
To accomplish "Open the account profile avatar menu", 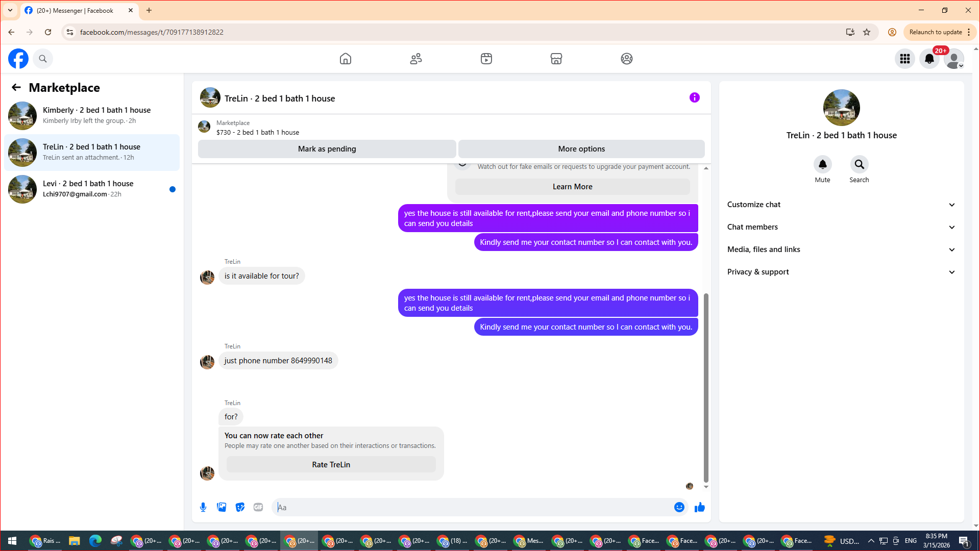I will tap(954, 59).
